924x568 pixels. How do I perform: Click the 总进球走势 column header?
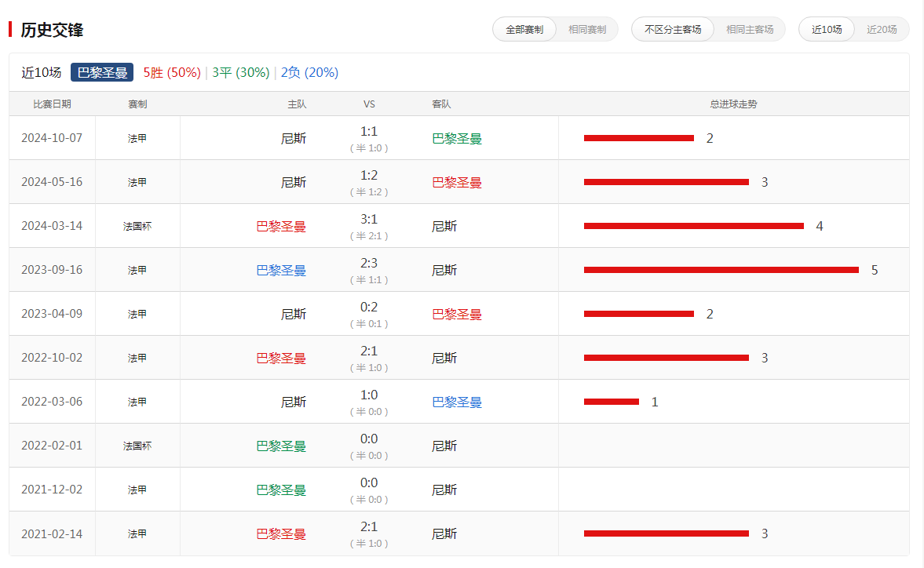coord(733,104)
